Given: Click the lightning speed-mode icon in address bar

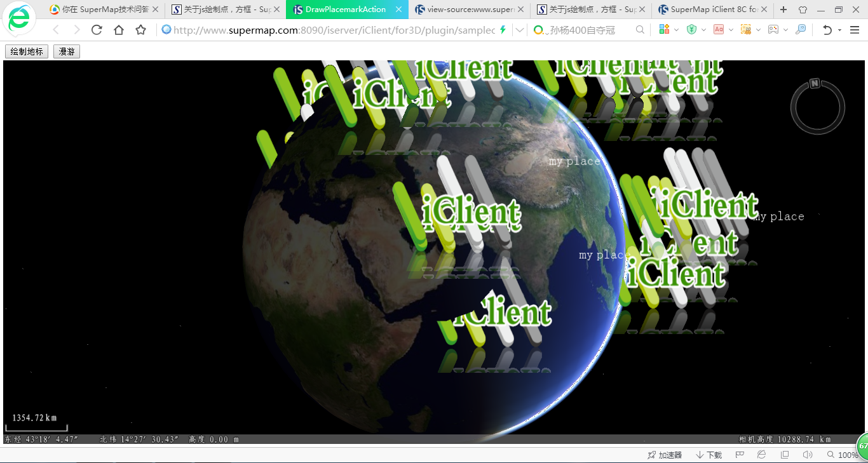Looking at the screenshot, I should coord(503,30).
